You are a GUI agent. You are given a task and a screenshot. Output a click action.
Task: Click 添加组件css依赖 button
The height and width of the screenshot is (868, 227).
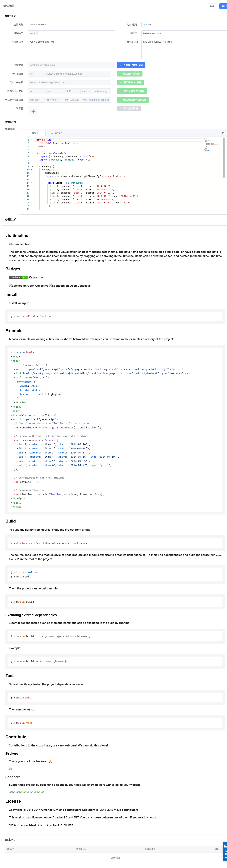[131, 83]
